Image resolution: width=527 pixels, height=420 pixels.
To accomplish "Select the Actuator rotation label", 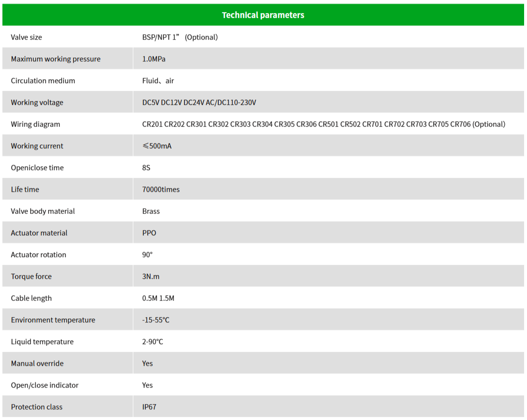I will (x=39, y=255).
